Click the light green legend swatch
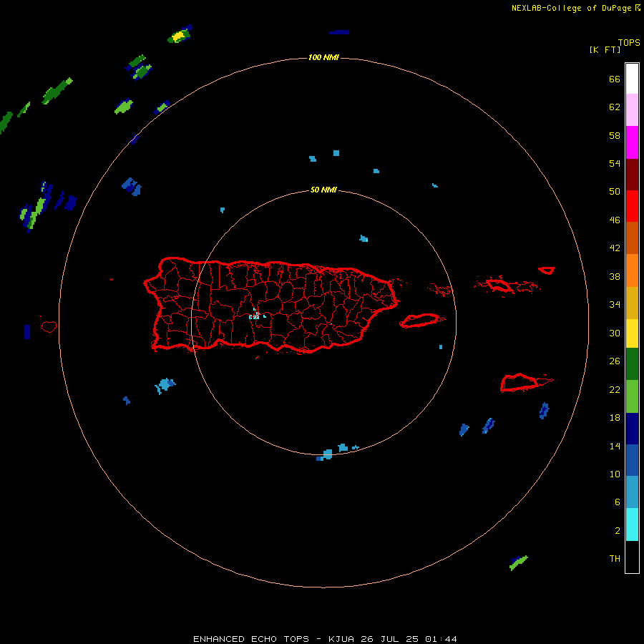644x644 pixels. (632, 396)
